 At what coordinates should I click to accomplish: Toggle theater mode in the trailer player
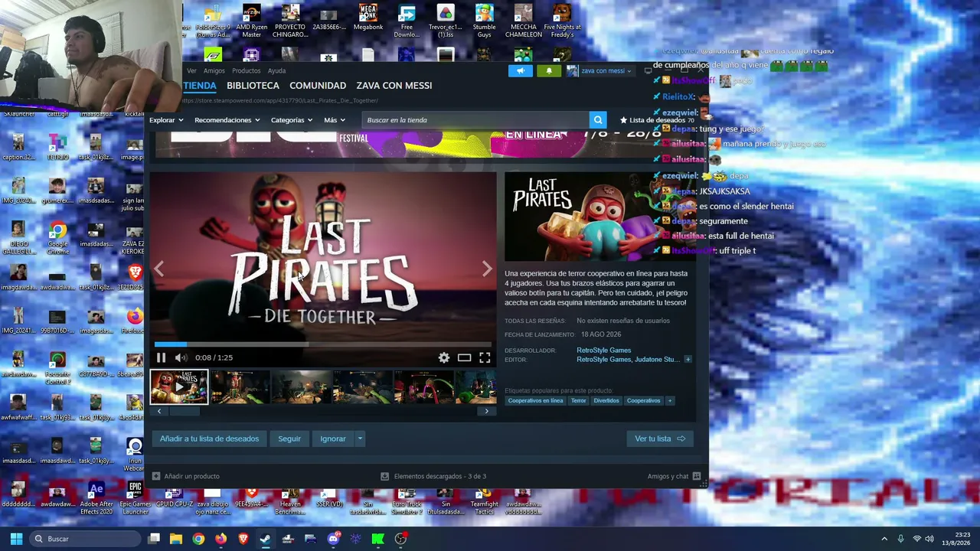tap(464, 357)
